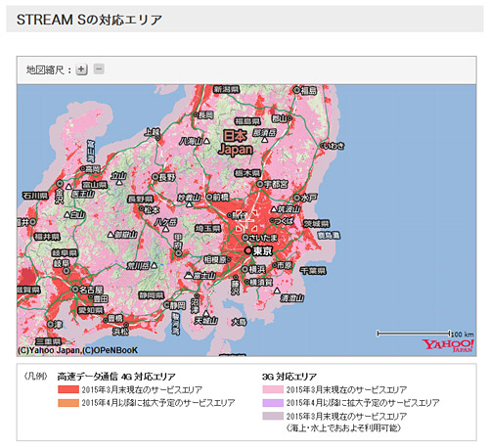Click the 100 km scale bar
Screen dimensions: 489x448
[x=414, y=334]
